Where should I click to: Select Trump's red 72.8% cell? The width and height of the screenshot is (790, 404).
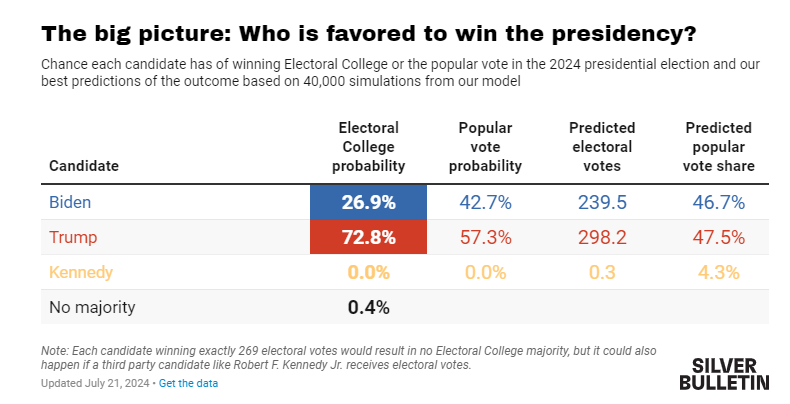[368, 237]
